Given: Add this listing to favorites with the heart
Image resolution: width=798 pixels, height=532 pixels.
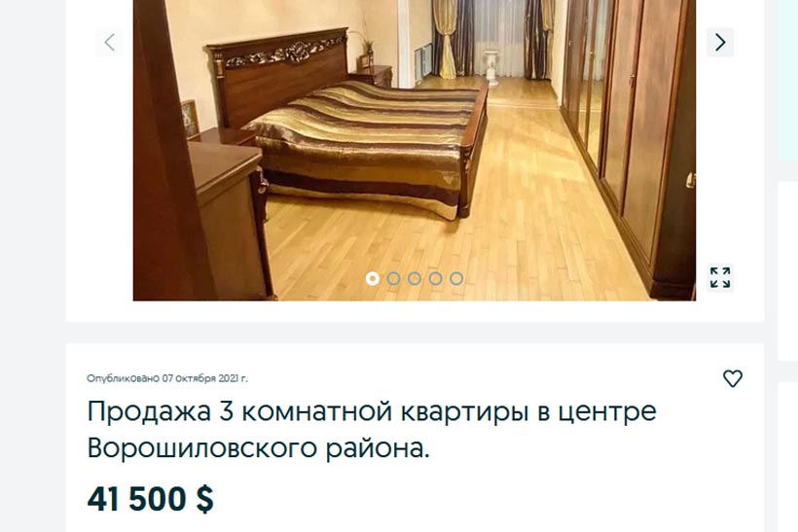Looking at the screenshot, I should 733,378.
